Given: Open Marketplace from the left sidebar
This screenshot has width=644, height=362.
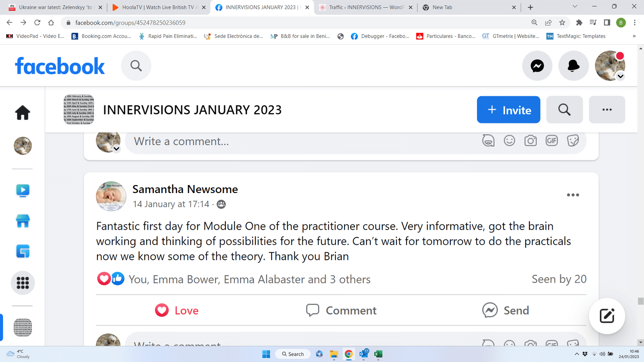Looking at the screenshot, I should [x=23, y=221].
